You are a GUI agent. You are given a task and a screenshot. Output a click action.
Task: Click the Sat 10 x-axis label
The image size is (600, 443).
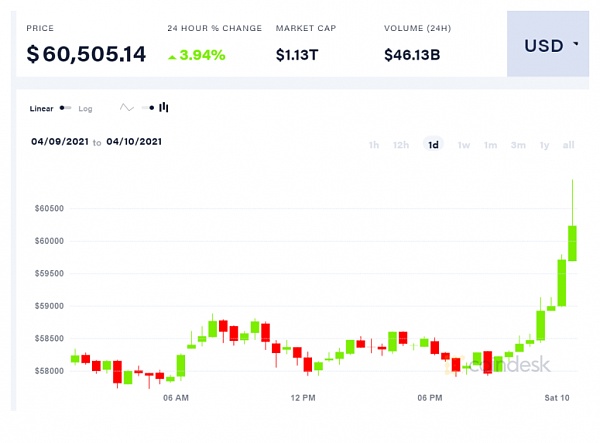pyautogui.click(x=557, y=398)
